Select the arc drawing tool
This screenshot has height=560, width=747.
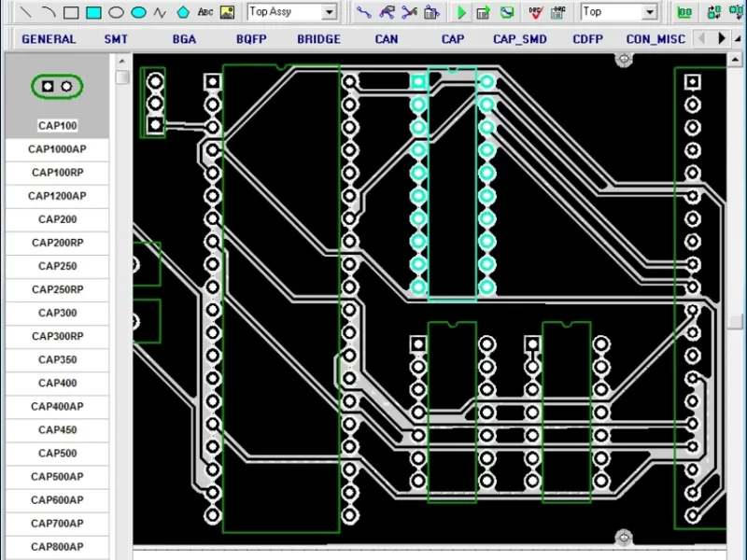point(49,12)
